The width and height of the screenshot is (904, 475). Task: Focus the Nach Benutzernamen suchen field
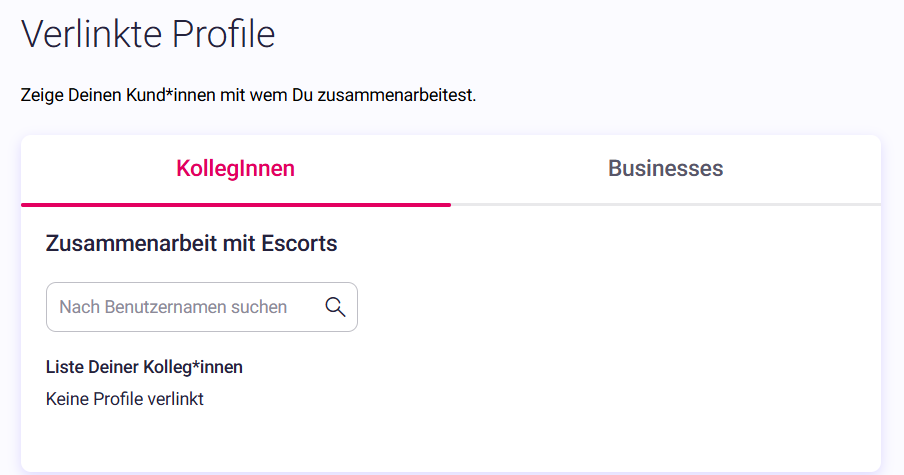(x=202, y=307)
